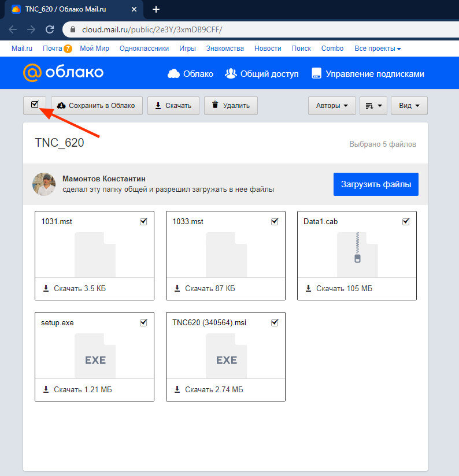Screen dimensions: 459x476
Task: Click the trash icon on Удалить
Action: click(215, 105)
